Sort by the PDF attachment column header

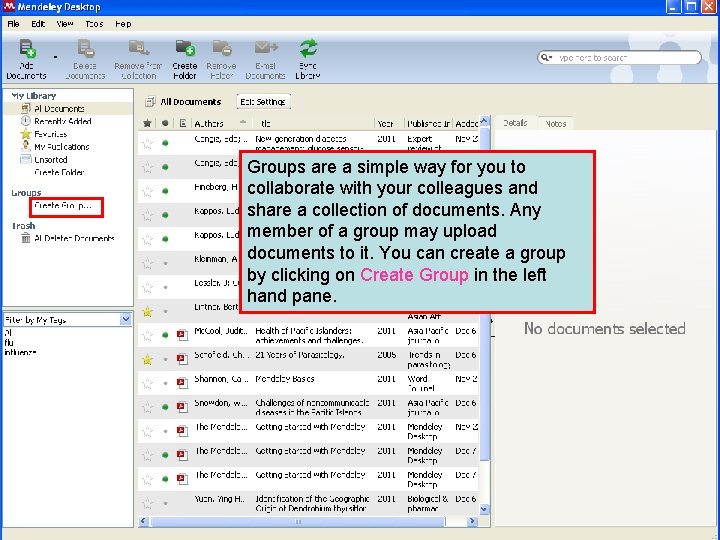point(183,123)
